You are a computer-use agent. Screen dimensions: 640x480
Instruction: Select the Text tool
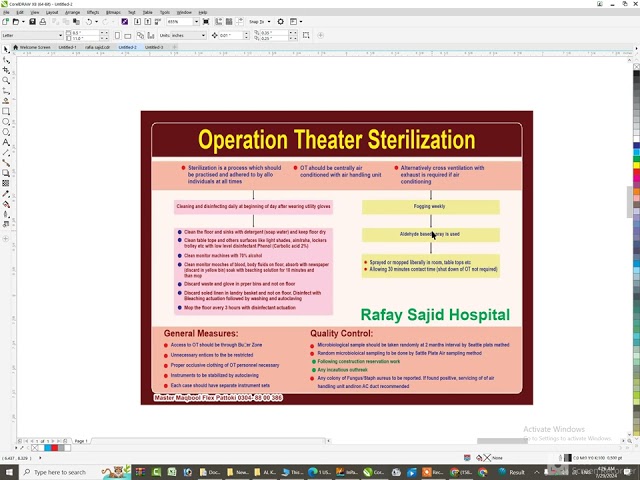coord(6,142)
